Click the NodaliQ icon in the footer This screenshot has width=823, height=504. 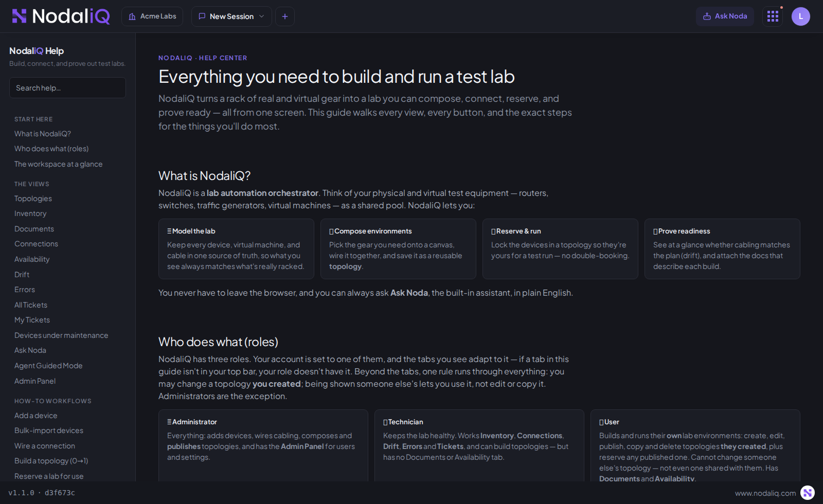(x=808, y=493)
